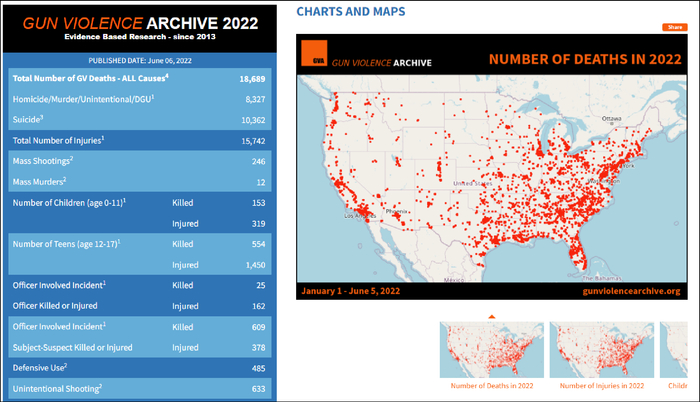Click subject-suspect killed value 609

pyautogui.click(x=258, y=327)
